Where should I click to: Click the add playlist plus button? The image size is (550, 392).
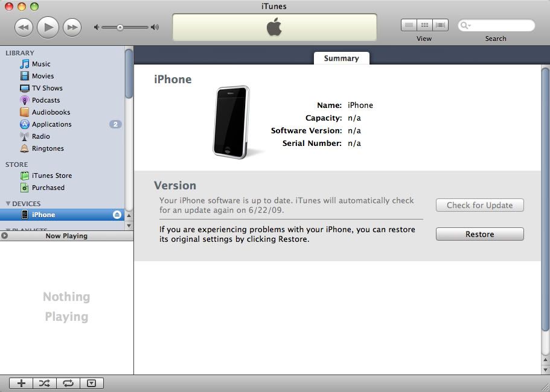pos(21,383)
